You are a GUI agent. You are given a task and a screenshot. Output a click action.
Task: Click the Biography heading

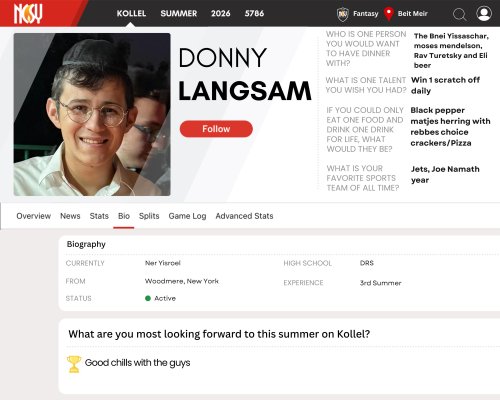(x=86, y=244)
